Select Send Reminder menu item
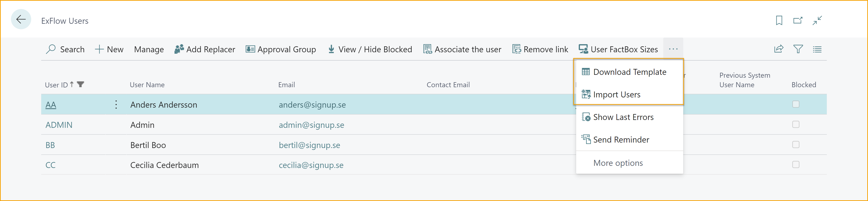Screen dimensions: 868x201 (x=629, y=139)
